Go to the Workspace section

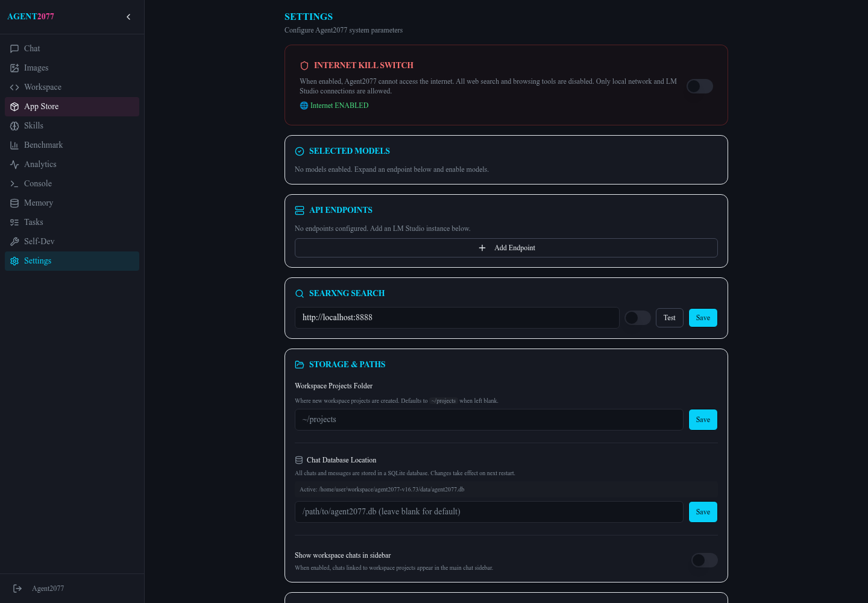[72, 87]
